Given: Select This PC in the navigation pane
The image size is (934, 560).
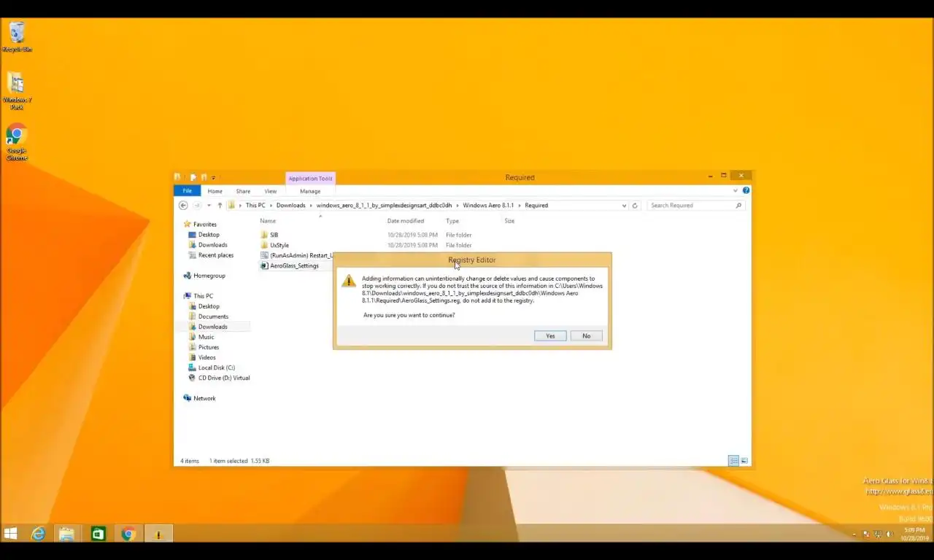Looking at the screenshot, I should point(198,296).
